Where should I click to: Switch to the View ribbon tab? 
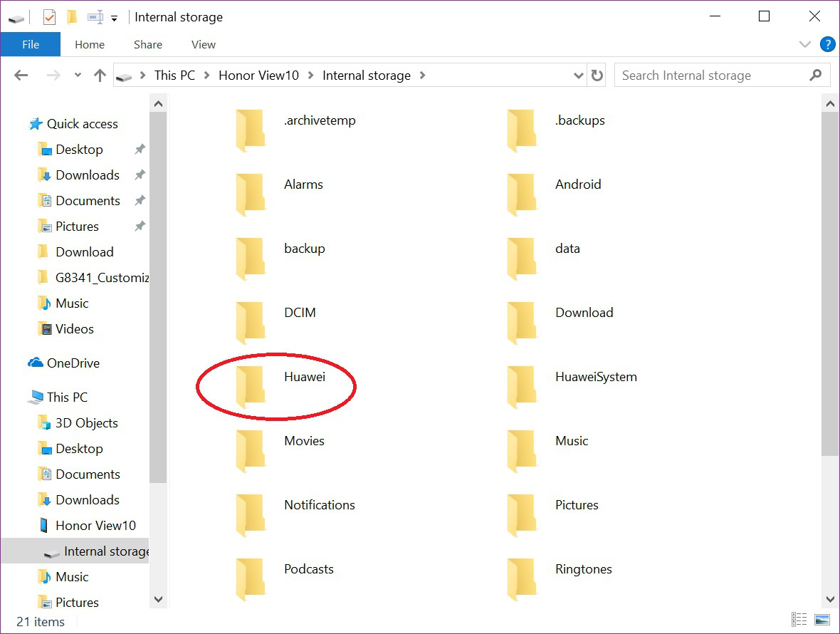pyautogui.click(x=204, y=44)
